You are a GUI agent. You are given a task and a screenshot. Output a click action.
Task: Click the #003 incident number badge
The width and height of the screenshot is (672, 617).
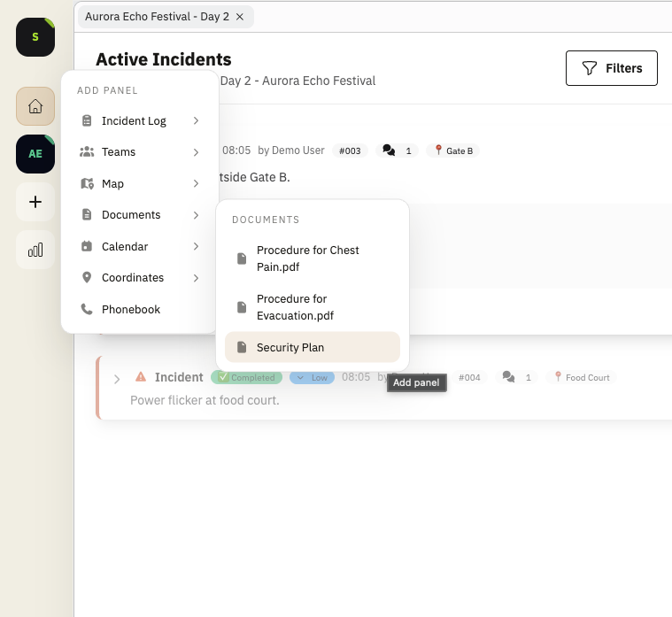pyautogui.click(x=350, y=150)
